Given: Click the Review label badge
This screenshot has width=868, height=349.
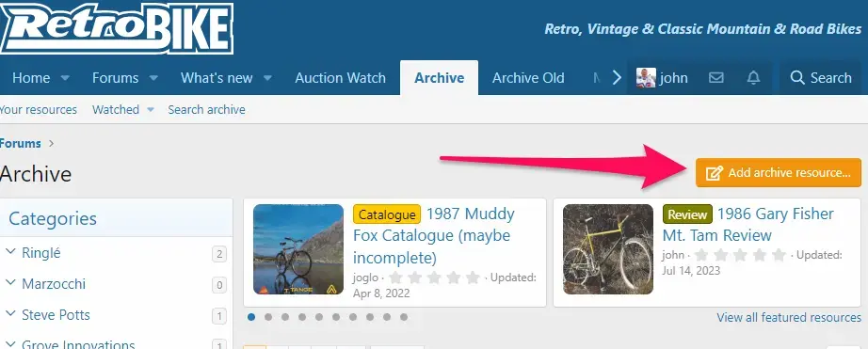Looking at the screenshot, I should point(687,214).
